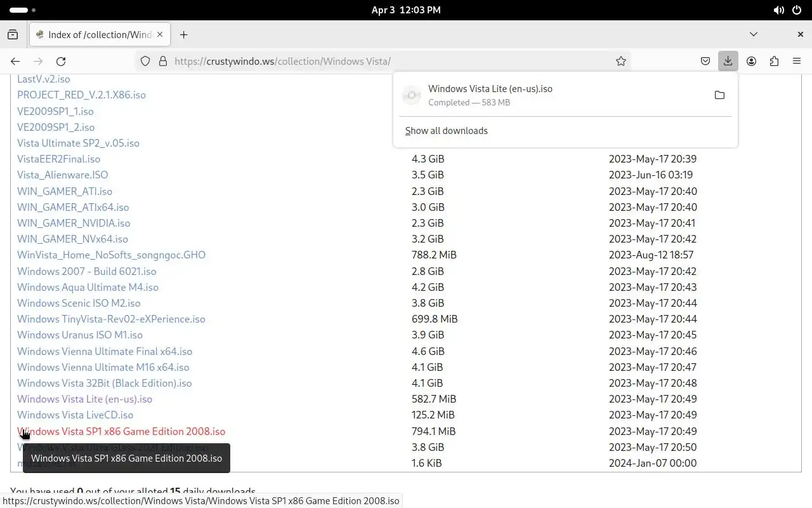812x508 pixels.
Task: Open the Activities overview
Action: pyautogui.click(x=23, y=10)
